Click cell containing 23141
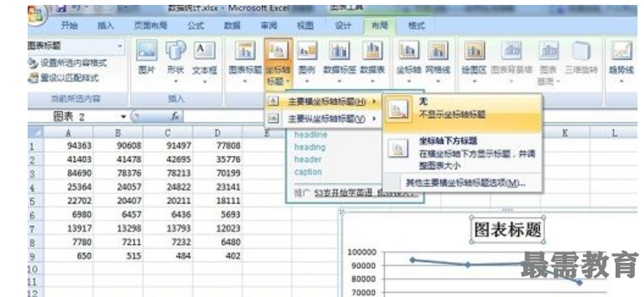Screen dimensions: 644x297 [217, 187]
